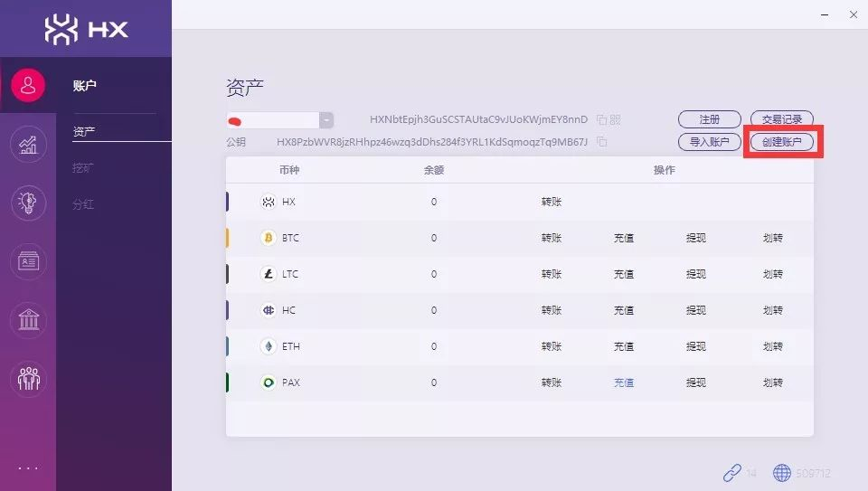Click the 交易记录 button

[x=781, y=119]
